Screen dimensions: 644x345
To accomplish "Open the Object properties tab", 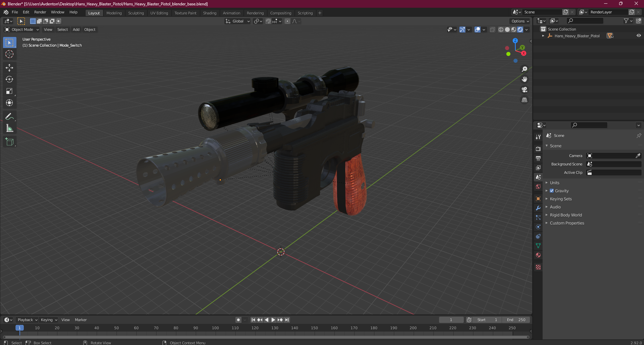I will coord(538,199).
